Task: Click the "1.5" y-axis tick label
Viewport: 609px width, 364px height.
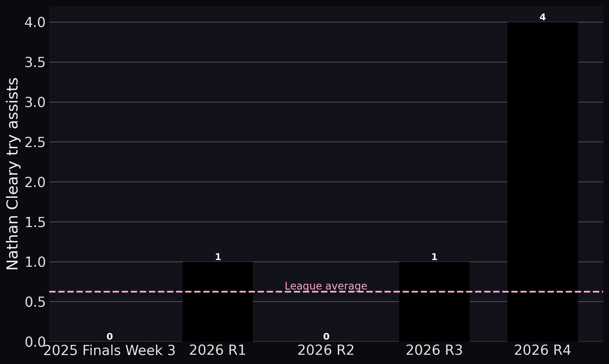Action: point(35,222)
